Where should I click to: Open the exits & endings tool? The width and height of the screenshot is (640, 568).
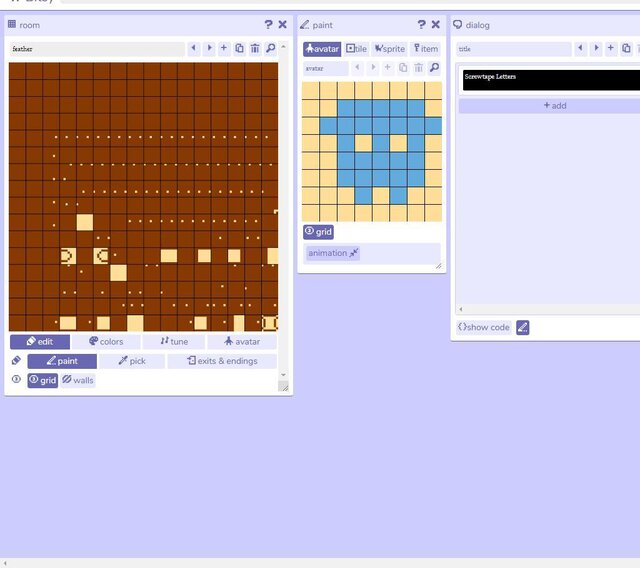pos(222,361)
